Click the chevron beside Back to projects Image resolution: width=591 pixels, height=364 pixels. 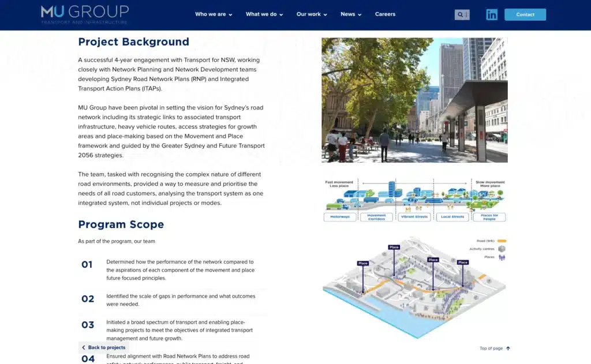tap(84, 347)
